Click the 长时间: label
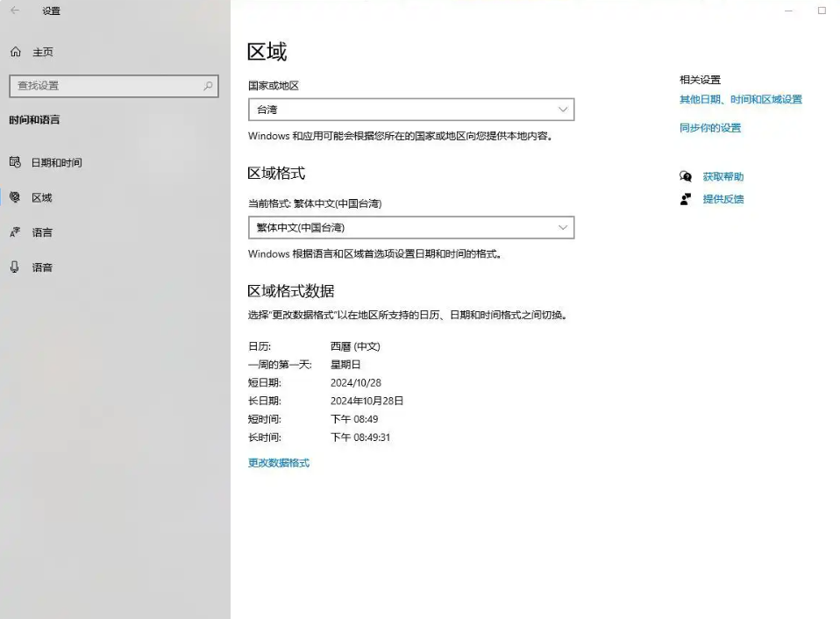Image resolution: width=840 pixels, height=619 pixels. [265, 438]
